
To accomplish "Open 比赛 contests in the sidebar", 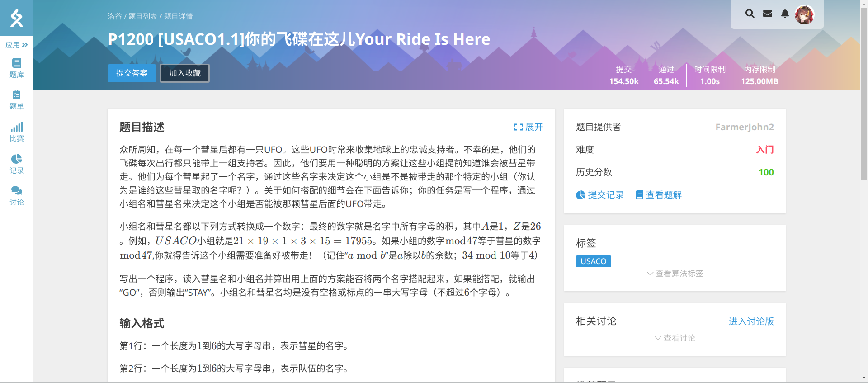I will [16, 132].
